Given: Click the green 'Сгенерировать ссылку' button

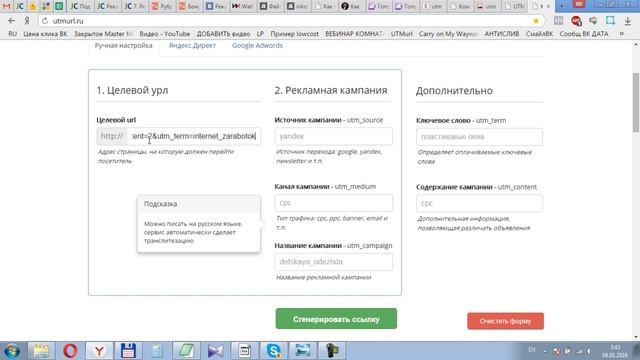Looking at the screenshot, I should click(x=336, y=319).
